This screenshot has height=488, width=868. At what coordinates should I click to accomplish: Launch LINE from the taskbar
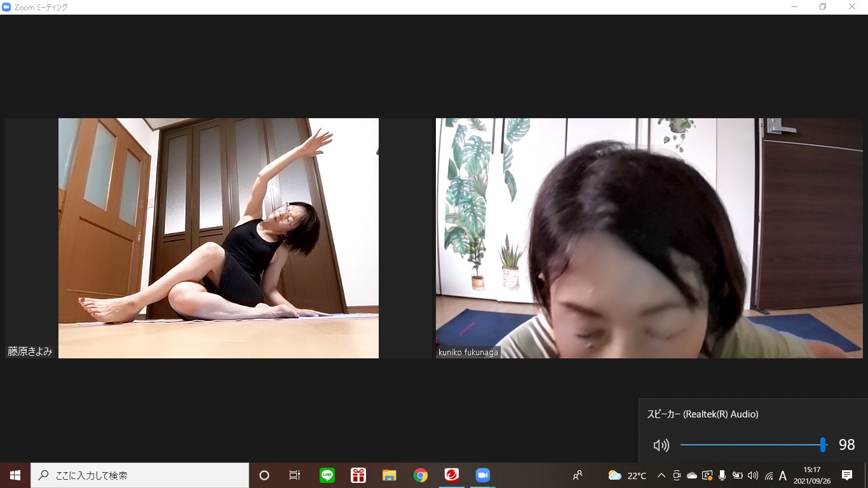click(x=327, y=475)
